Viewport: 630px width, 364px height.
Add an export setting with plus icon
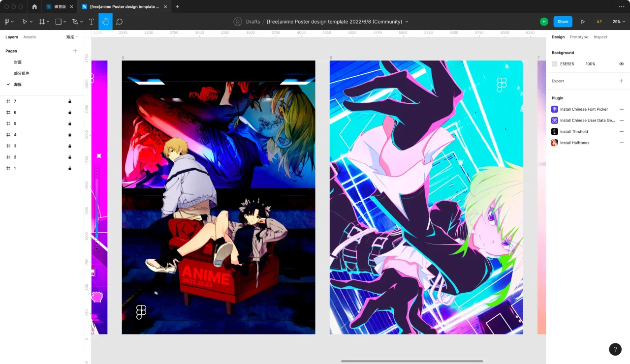621,81
